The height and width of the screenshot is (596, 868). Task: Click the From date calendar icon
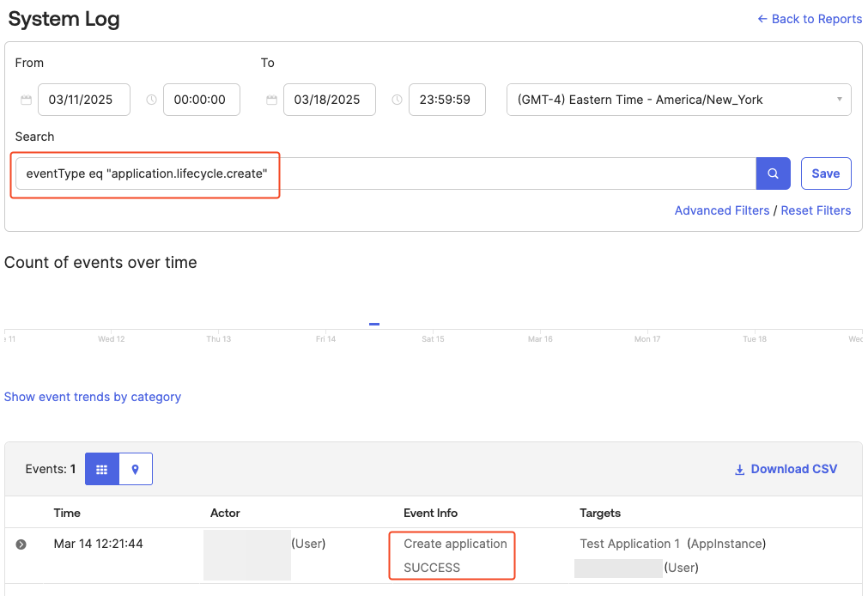pyautogui.click(x=27, y=100)
